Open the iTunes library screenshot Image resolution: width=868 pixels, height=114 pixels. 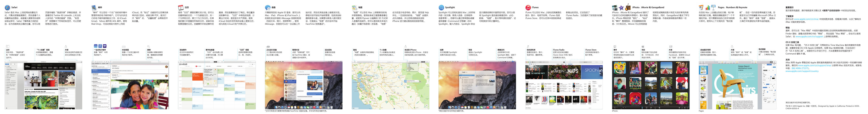pyautogui.click(x=564, y=85)
